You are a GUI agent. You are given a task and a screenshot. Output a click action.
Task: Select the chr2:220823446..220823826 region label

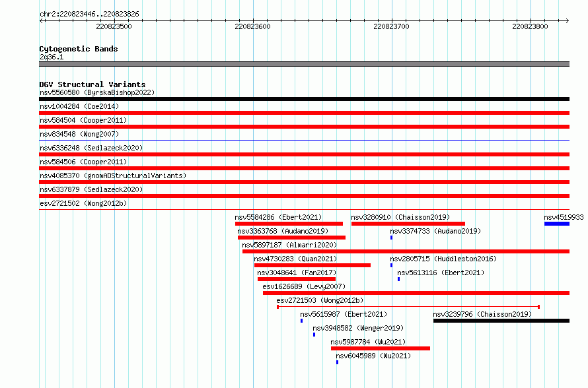[x=89, y=15]
